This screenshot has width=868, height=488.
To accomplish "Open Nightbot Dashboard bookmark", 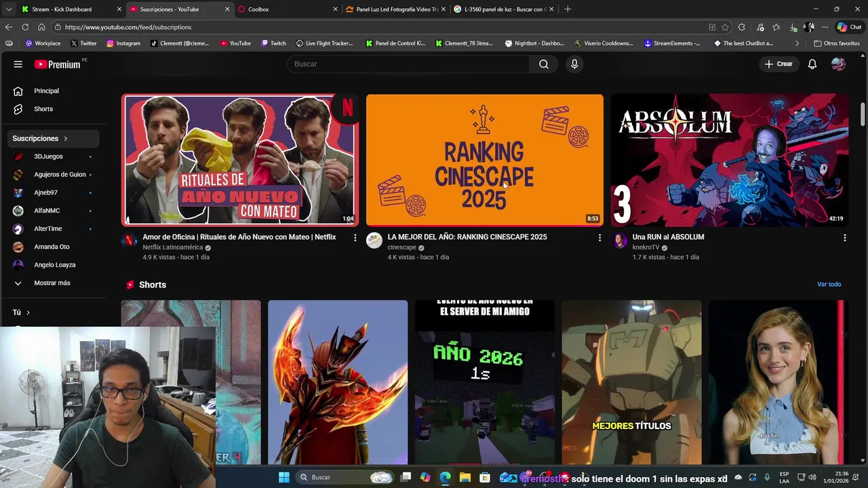I will (534, 43).
